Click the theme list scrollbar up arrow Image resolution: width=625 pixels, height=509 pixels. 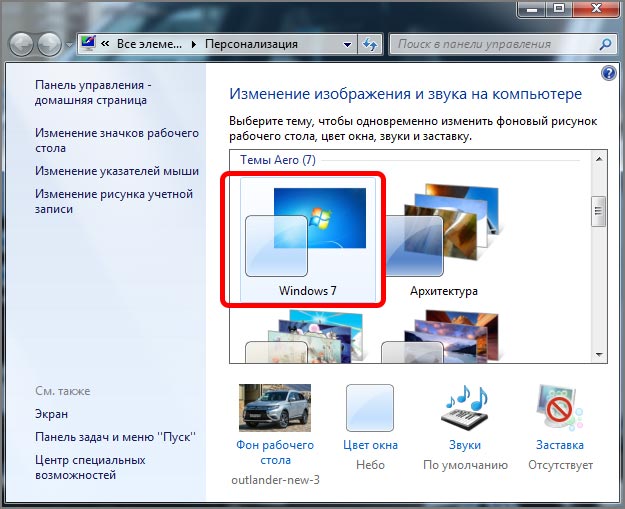pyautogui.click(x=599, y=159)
